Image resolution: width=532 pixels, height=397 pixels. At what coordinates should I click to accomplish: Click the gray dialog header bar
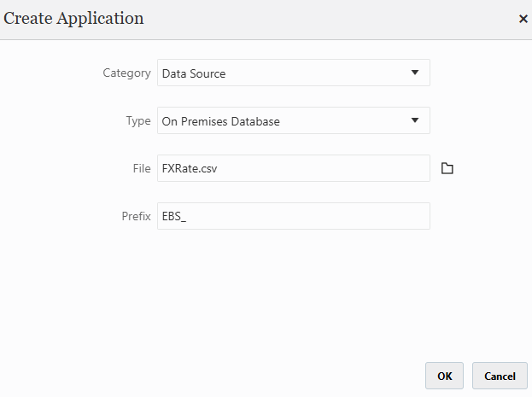pos(266,20)
